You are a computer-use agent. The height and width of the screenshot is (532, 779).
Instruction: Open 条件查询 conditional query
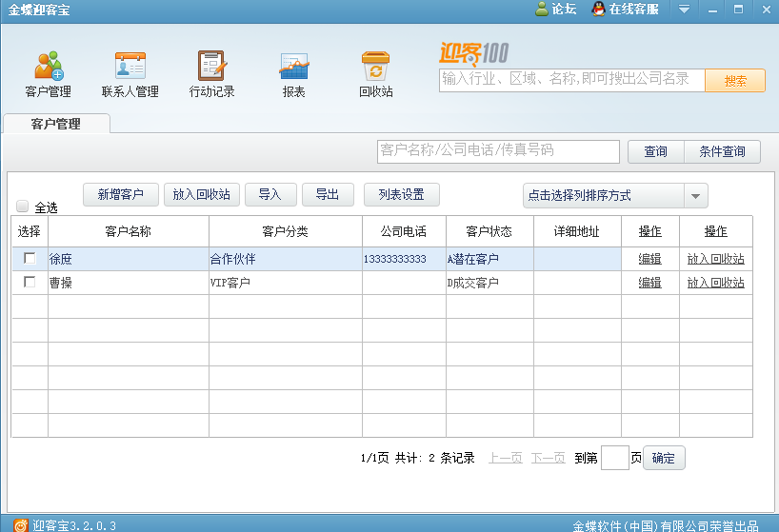point(723,151)
